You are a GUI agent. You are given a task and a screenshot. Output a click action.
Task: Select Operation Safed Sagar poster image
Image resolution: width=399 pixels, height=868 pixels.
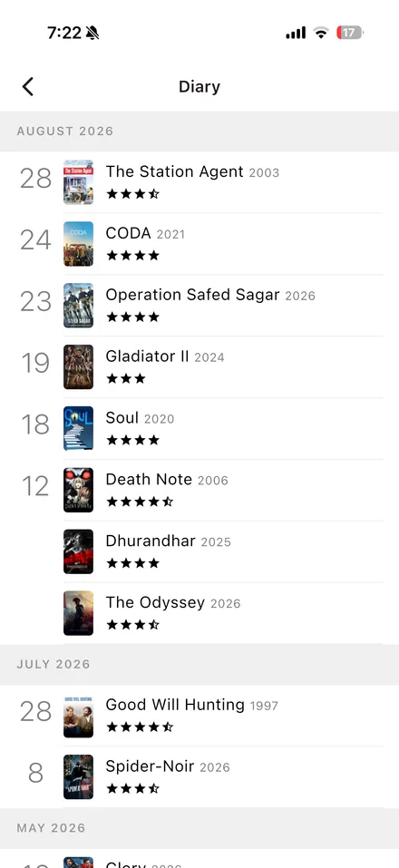[78, 305]
